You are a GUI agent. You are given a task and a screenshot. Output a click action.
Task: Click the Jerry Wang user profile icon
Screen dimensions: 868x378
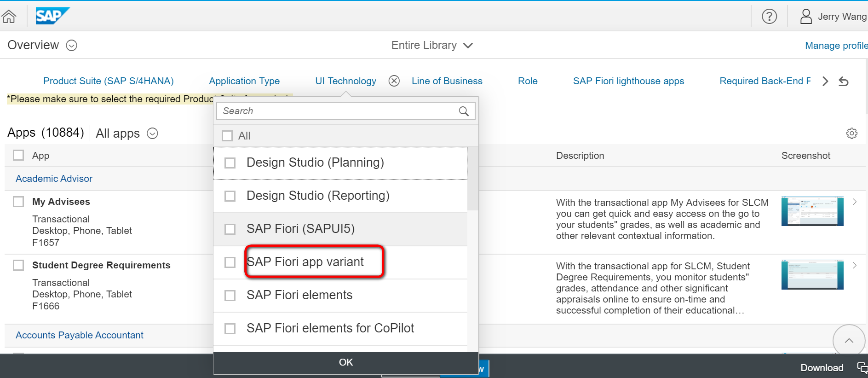pyautogui.click(x=806, y=17)
